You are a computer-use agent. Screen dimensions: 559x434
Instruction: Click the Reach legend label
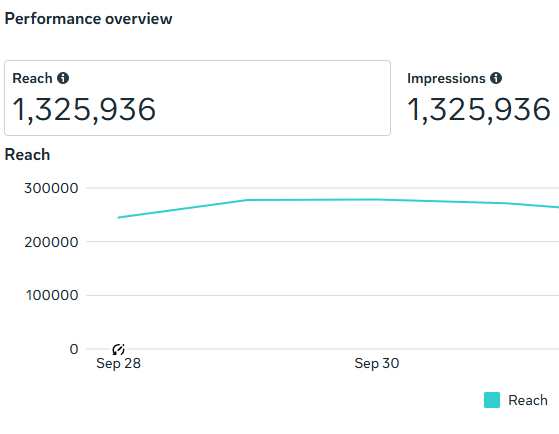[528, 400]
